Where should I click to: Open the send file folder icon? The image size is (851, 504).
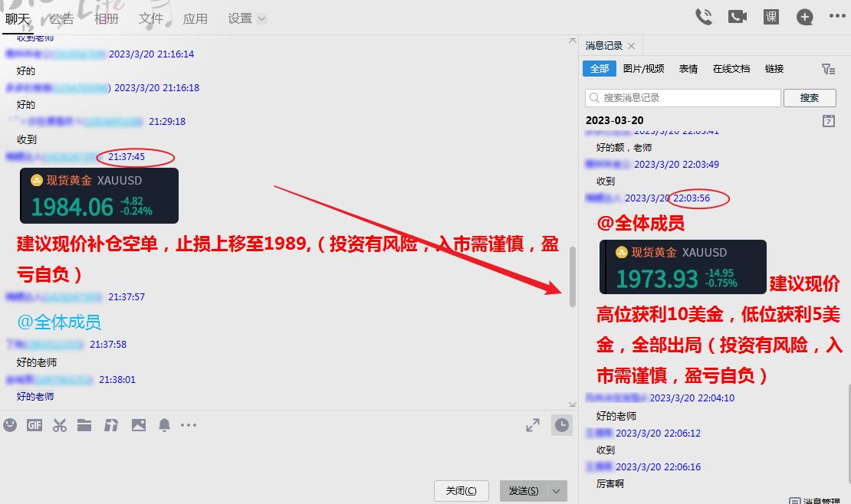[84, 425]
